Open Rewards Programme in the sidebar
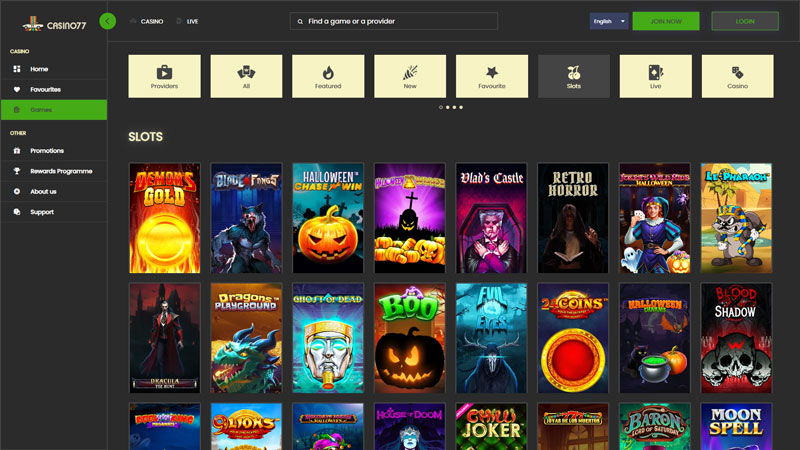 pos(54,171)
